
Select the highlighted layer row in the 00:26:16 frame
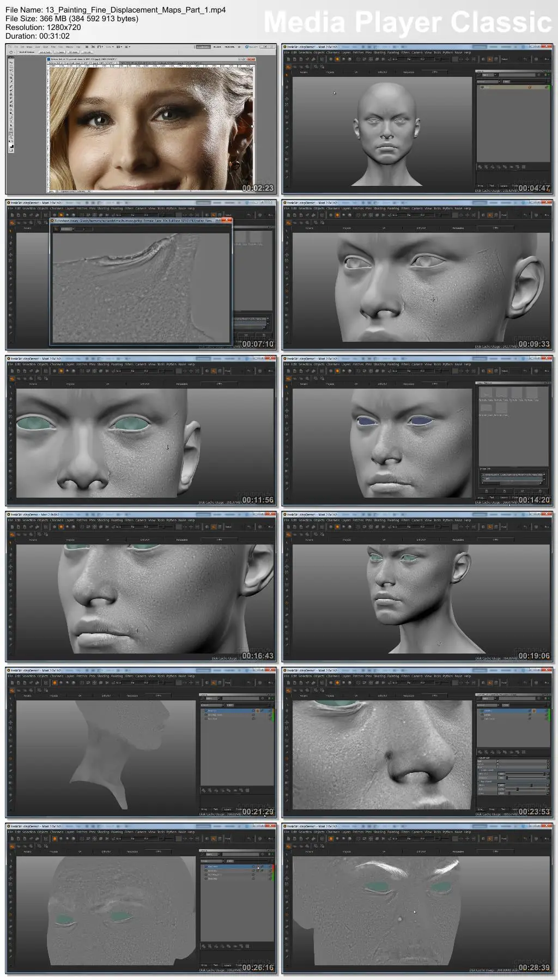[237, 867]
